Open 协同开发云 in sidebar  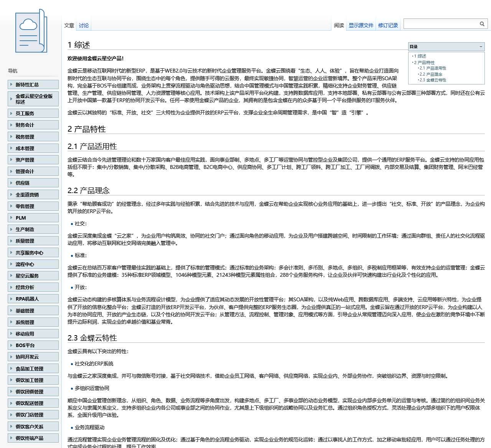click(33, 357)
